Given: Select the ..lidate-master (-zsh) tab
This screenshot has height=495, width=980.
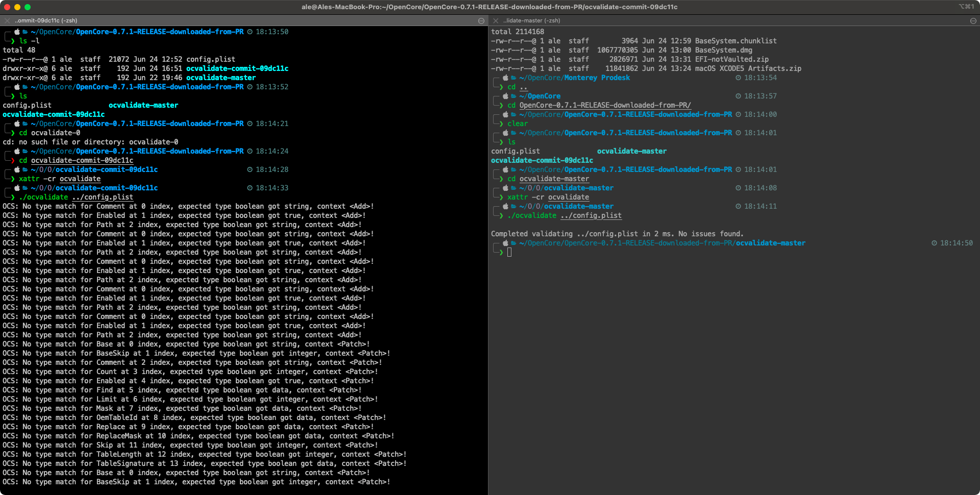Looking at the screenshot, I should (531, 21).
